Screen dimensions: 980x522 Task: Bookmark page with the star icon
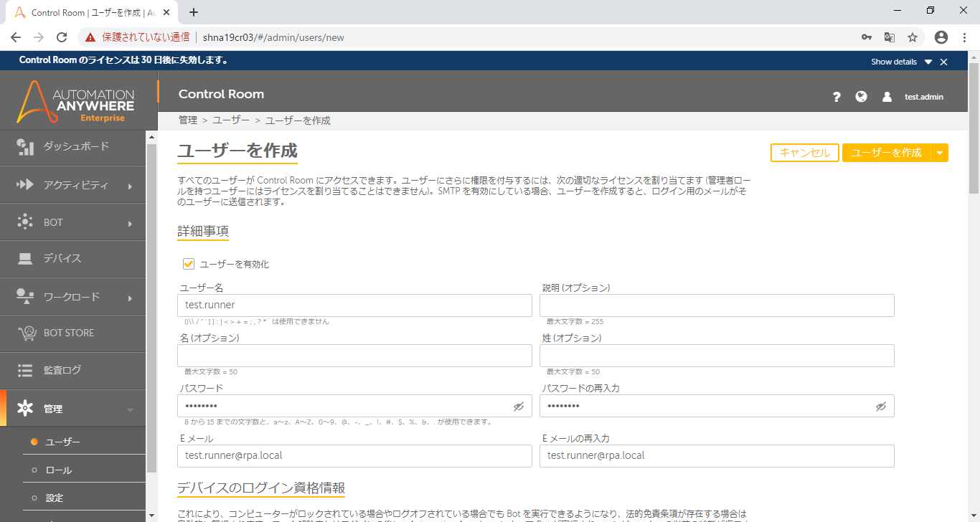[913, 37]
